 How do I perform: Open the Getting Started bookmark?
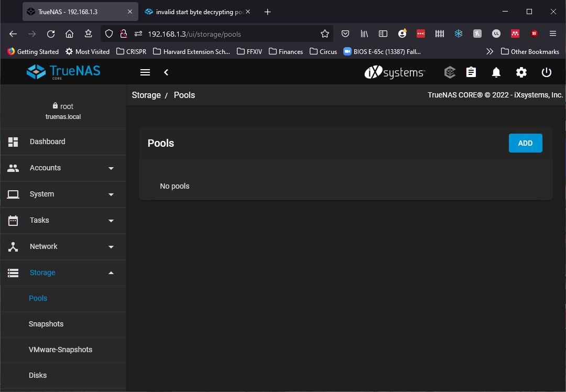click(33, 51)
